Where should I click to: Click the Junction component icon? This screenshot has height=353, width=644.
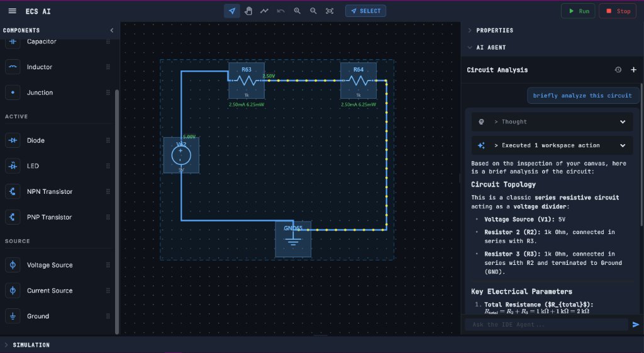click(x=13, y=92)
